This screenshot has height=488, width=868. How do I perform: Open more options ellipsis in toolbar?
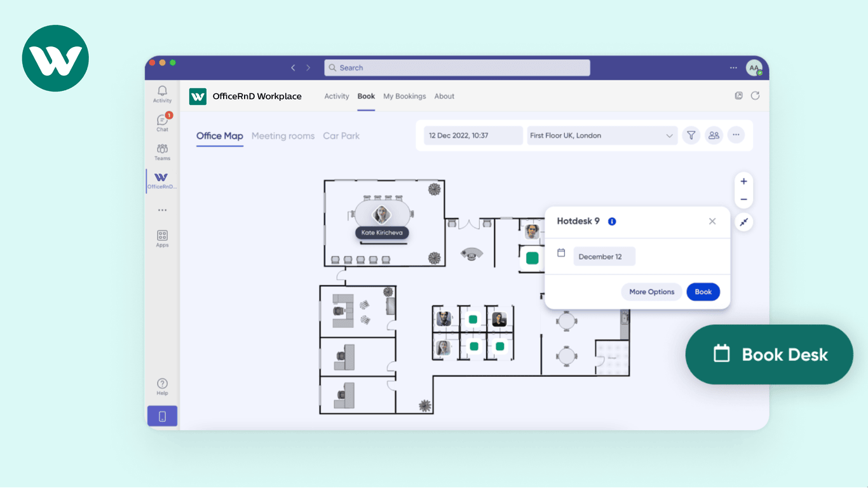[x=736, y=135]
